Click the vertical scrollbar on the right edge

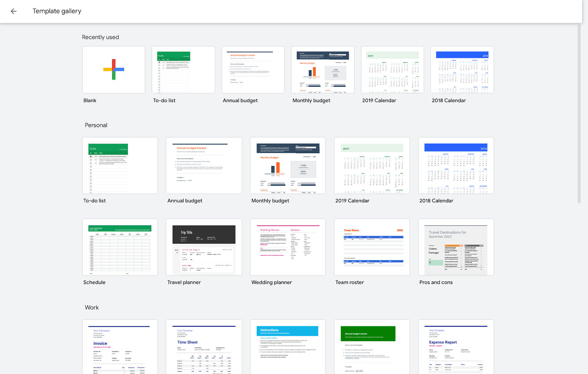579,114
